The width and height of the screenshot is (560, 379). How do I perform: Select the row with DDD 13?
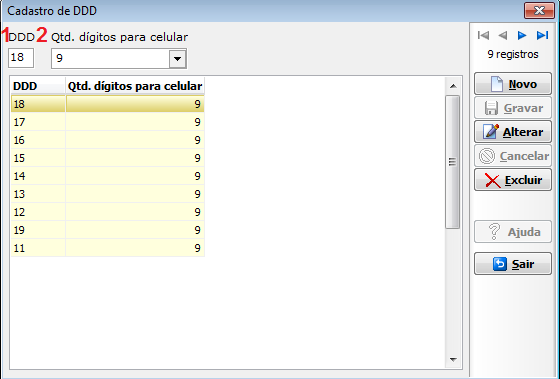click(108, 194)
